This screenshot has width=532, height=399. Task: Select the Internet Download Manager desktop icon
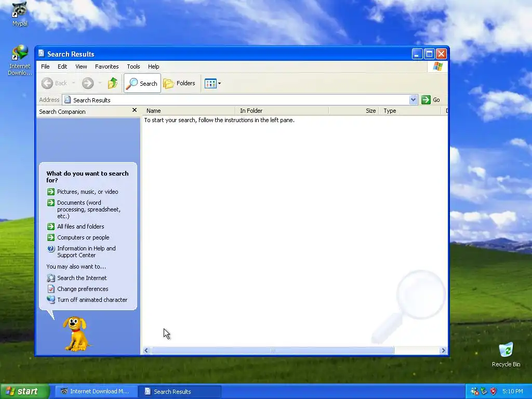pyautogui.click(x=20, y=60)
